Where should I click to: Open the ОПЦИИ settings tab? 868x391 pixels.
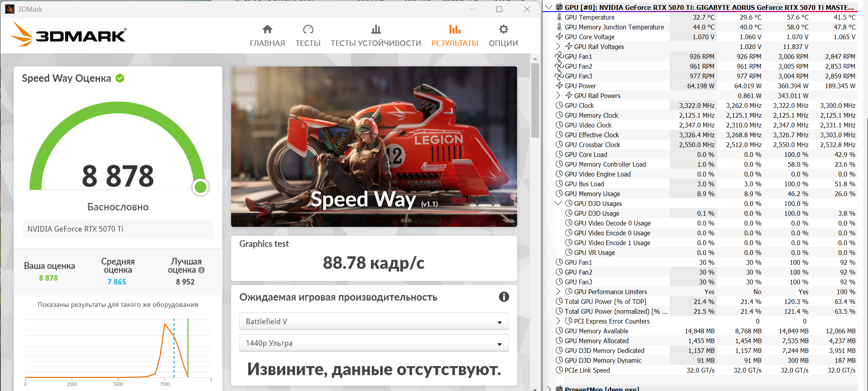(503, 36)
